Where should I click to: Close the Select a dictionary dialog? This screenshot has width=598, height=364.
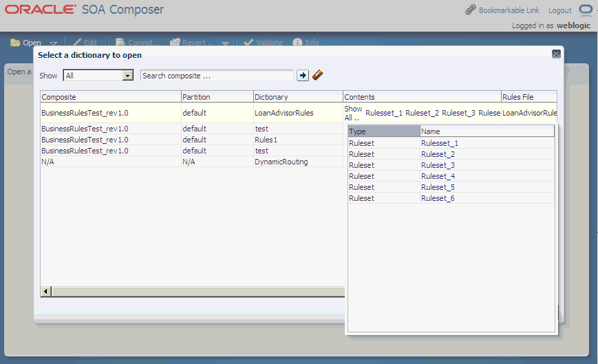(556, 54)
